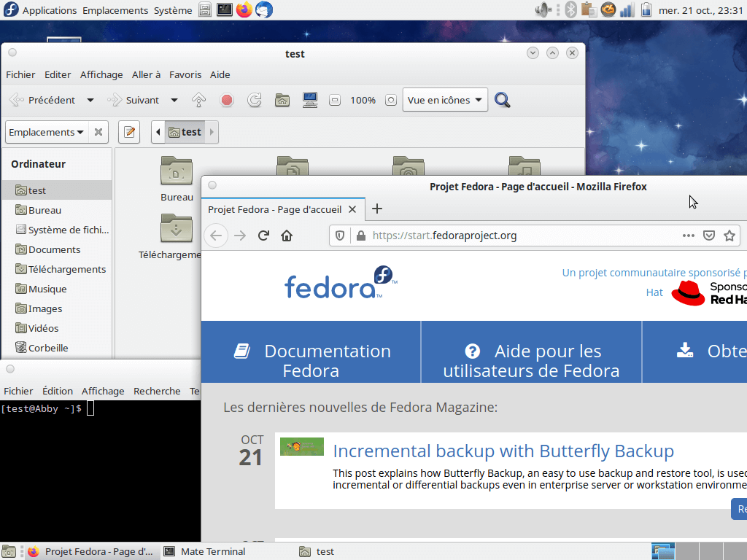
Task: Launch terminal from top panel icon
Action: (225, 9)
